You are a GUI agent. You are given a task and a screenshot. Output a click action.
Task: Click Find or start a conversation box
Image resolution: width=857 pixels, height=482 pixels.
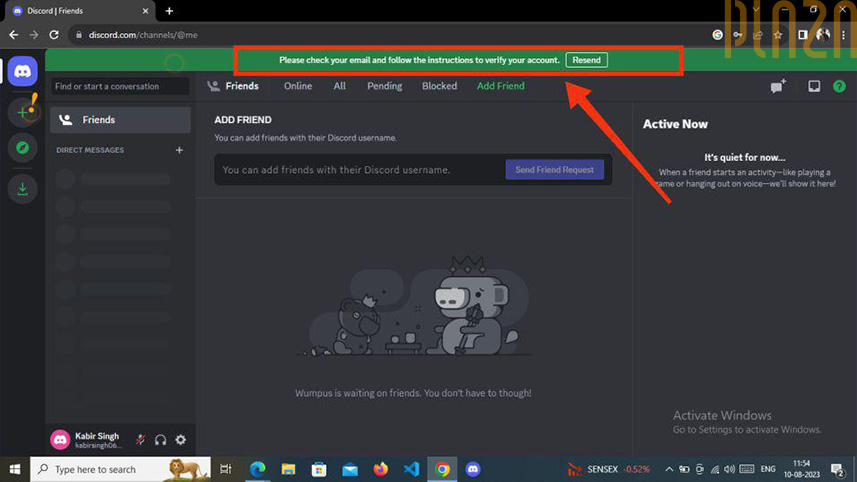pyautogui.click(x=120, y=86)
